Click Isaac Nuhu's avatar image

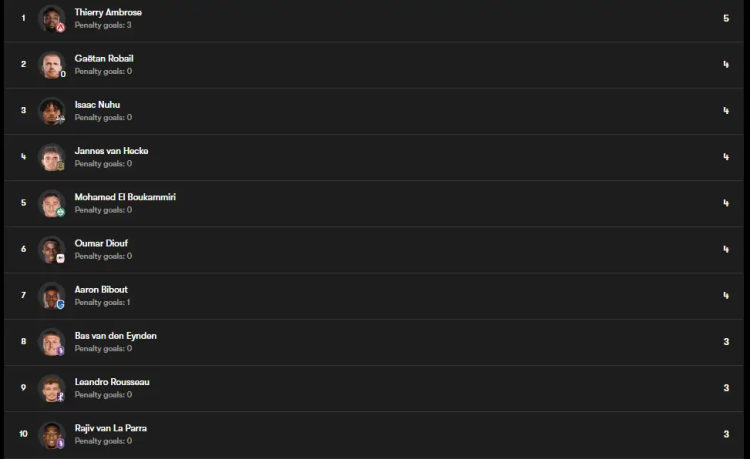(x=51, y=110)
